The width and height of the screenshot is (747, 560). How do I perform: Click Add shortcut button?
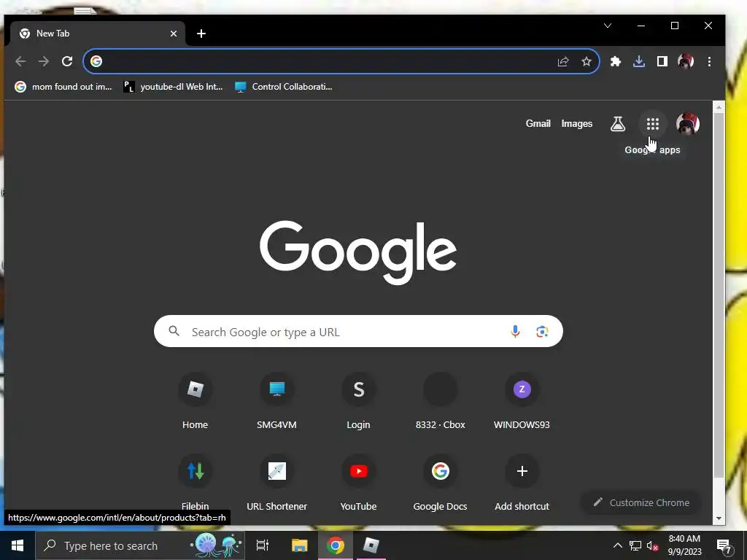(x=522, y=483)
